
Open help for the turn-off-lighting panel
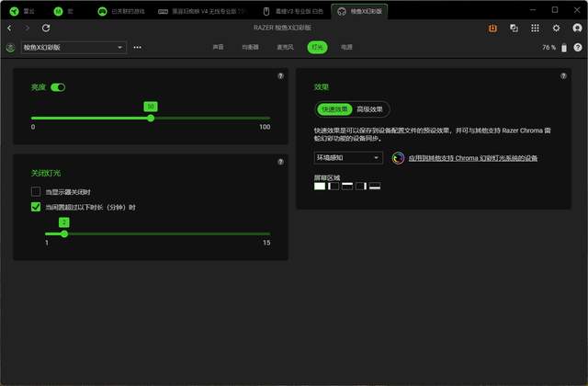click(280, 162)
